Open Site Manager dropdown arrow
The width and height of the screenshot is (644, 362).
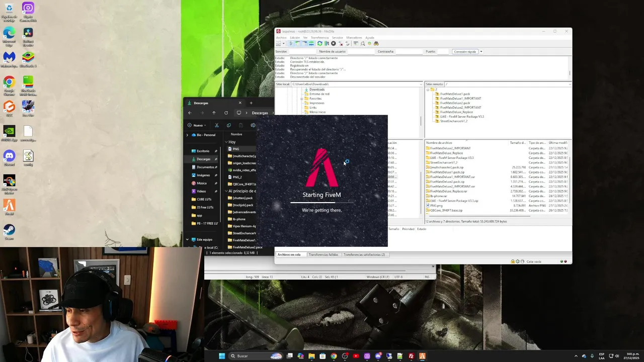(284, 43)
